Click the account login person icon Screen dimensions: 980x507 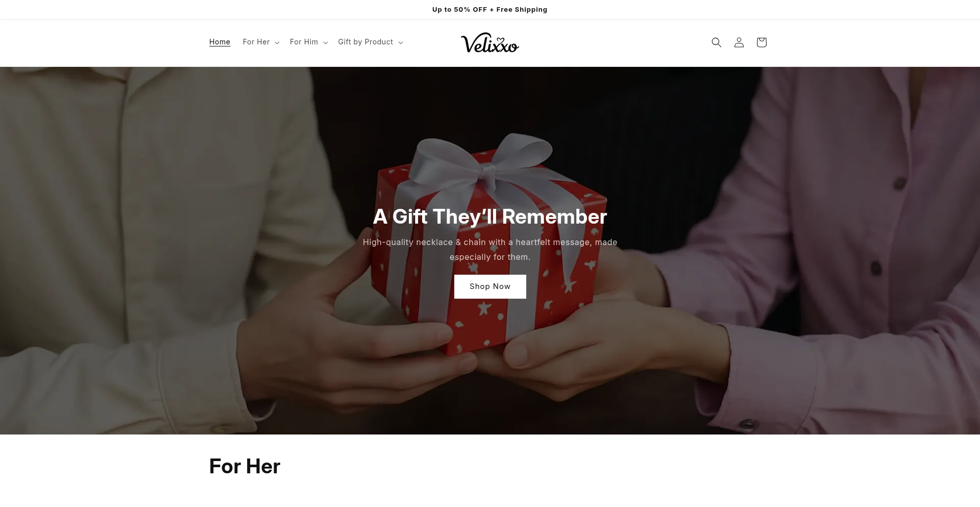[739, 42]
